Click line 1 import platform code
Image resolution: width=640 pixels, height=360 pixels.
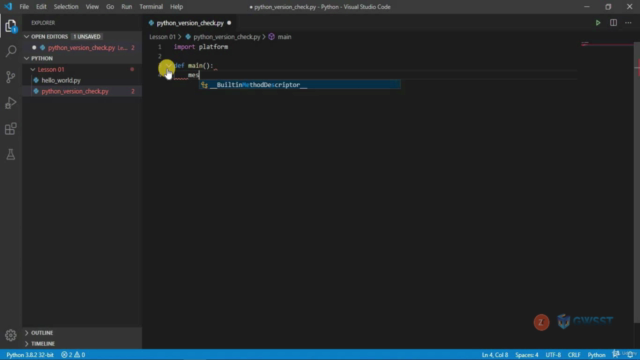(201, 47)
